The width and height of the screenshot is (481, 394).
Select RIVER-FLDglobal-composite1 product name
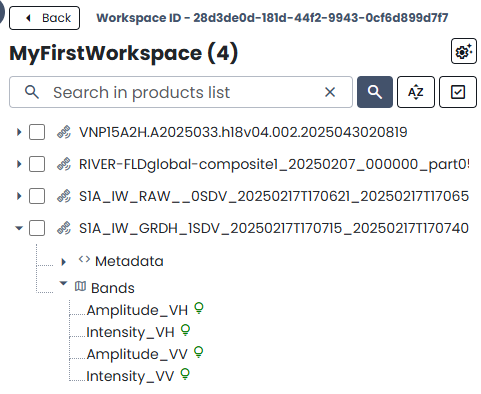tap(274, 164)
